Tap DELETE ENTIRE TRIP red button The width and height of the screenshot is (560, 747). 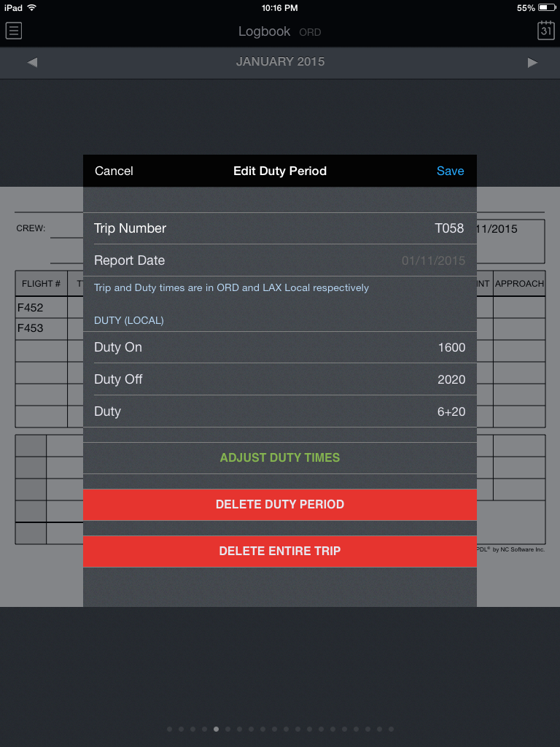[280, 551]
